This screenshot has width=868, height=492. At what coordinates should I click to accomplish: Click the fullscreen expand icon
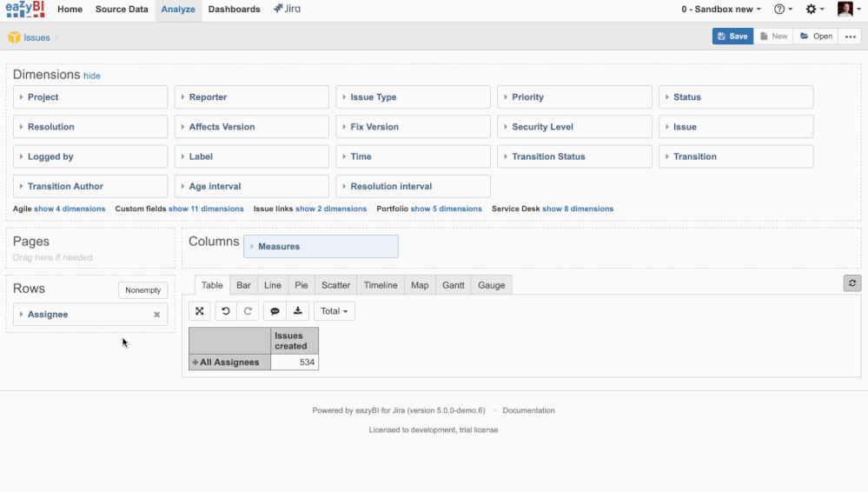click(199, 311)
